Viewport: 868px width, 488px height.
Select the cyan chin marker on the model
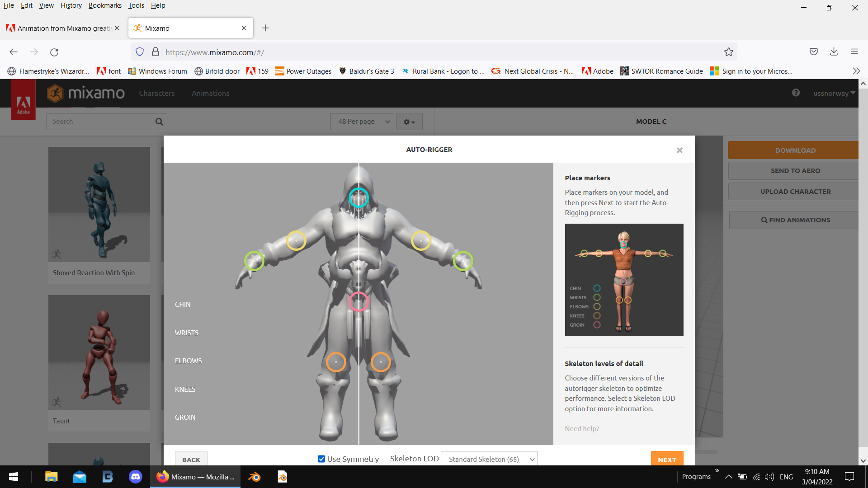(x=359, y=197)
